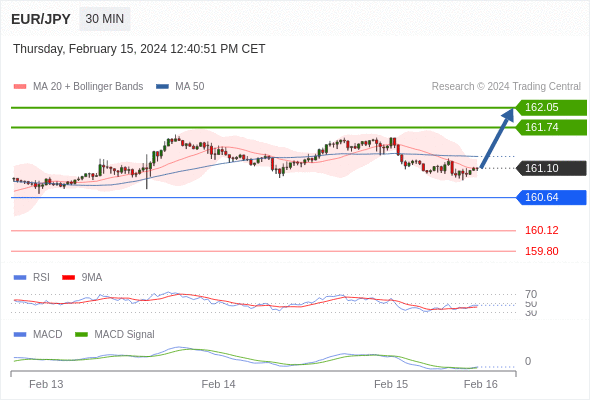Click the 160.12 red support label

point(541,230)
